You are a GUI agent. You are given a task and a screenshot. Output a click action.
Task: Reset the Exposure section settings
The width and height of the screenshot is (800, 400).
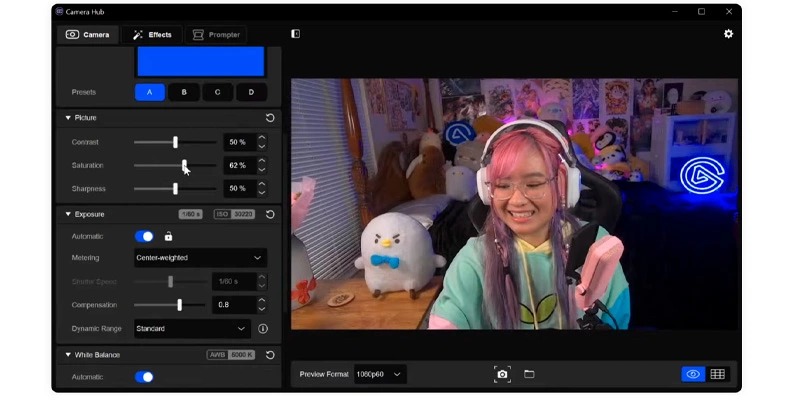[x=270, y=214]
